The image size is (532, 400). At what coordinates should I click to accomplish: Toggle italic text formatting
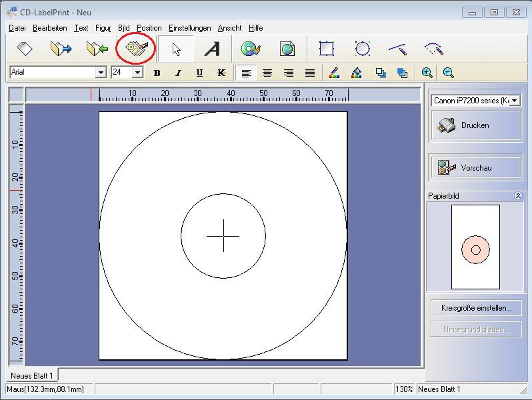click(178, 73)
